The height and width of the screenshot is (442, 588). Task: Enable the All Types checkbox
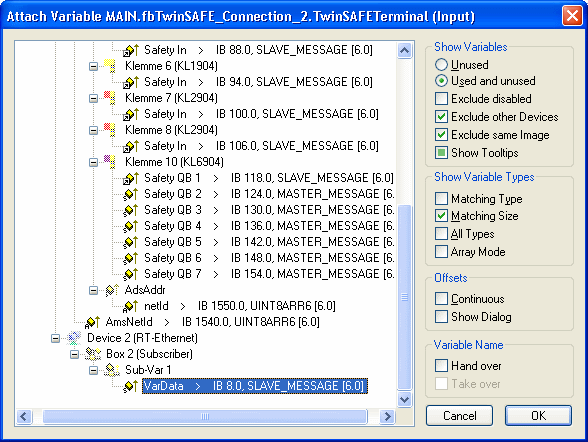[x=441, y=234]
